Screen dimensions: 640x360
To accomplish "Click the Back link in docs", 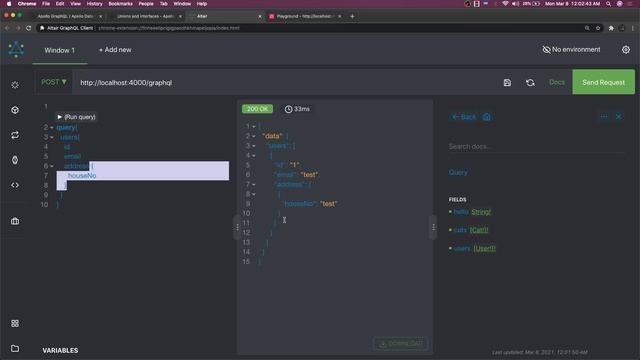I will point(464,117).
